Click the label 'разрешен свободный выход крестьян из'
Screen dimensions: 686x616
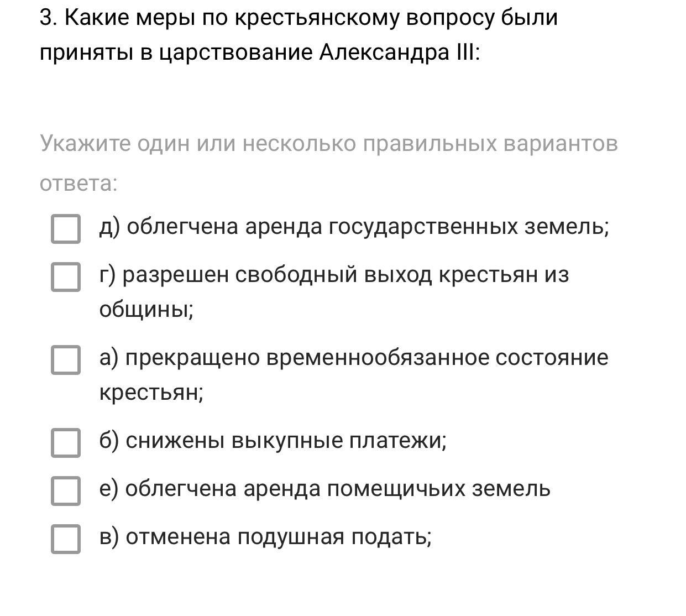click(345, 275)
